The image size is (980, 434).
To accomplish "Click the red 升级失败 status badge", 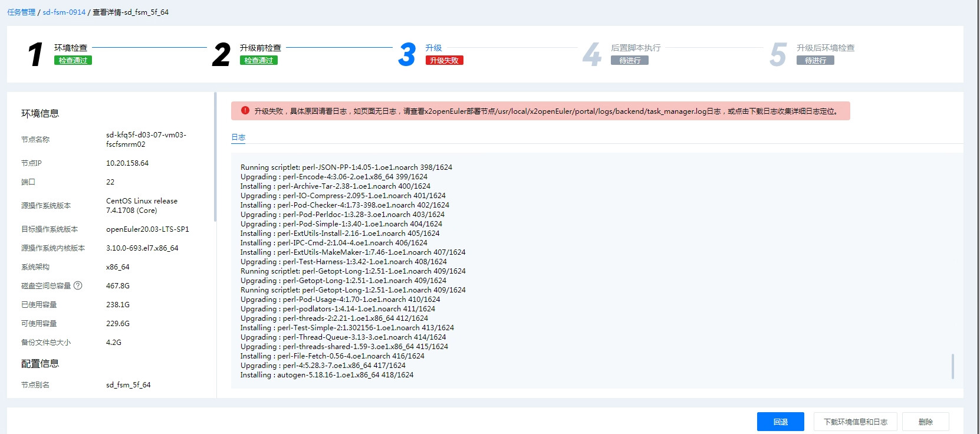I will click(x=444, y=60).
